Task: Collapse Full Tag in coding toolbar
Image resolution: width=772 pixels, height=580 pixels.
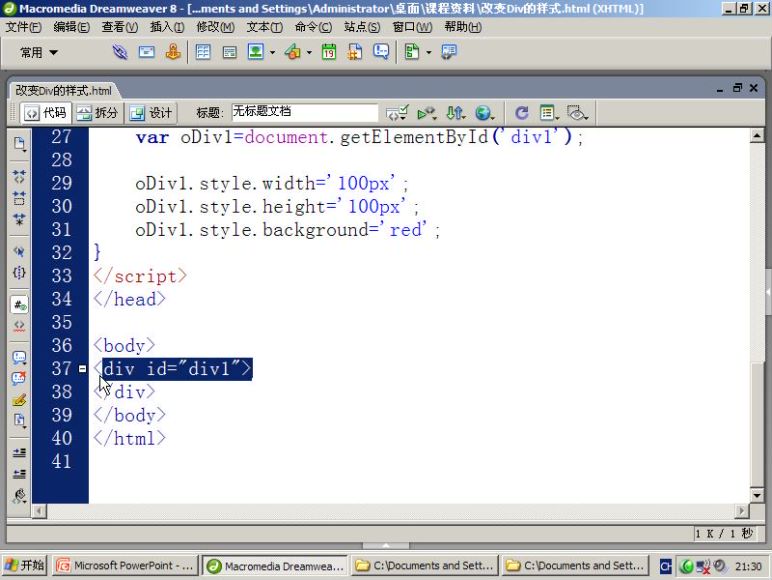Action: pyautogui.click(x=19, y=176)
